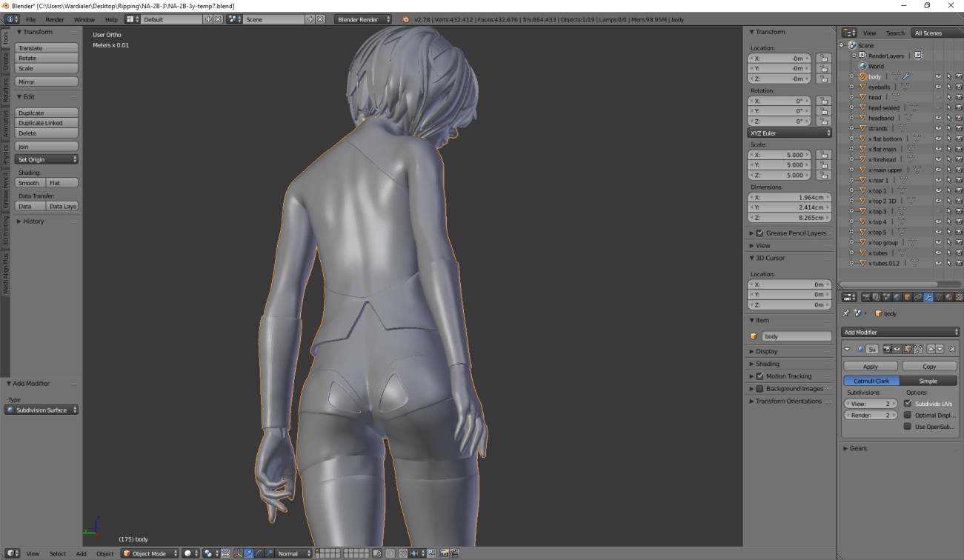Open the Add Modifier dropdown
964x560 pixels.
click(x=901, y=332)
